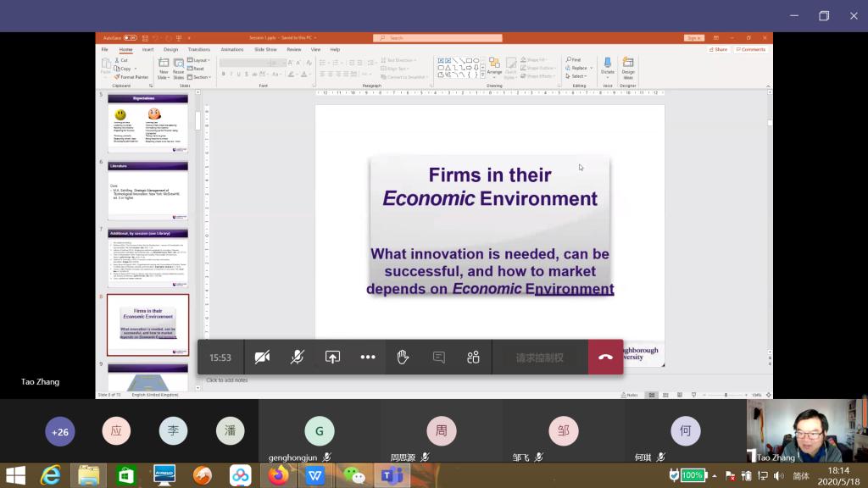The image size is (868, 488).
Task: Click the PowerPoint zoom slider
Action: (726, 395)
